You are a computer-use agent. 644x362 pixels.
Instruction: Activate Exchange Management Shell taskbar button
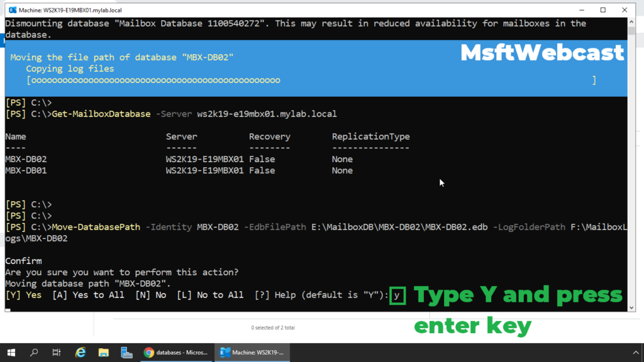coord(252,353)
